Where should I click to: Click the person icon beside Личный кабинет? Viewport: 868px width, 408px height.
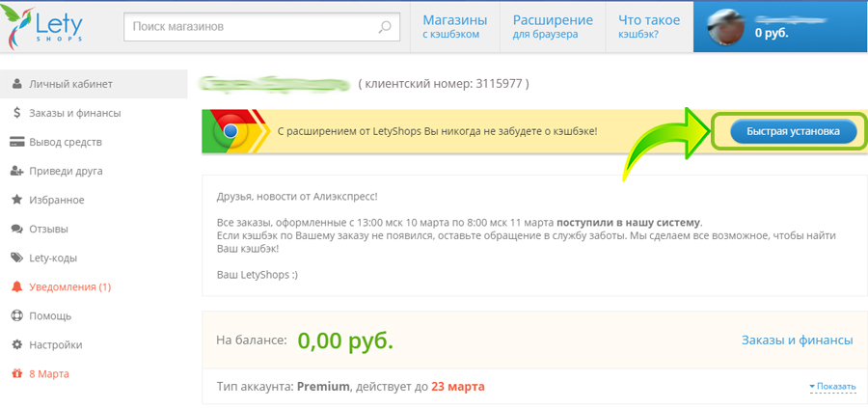16,84
